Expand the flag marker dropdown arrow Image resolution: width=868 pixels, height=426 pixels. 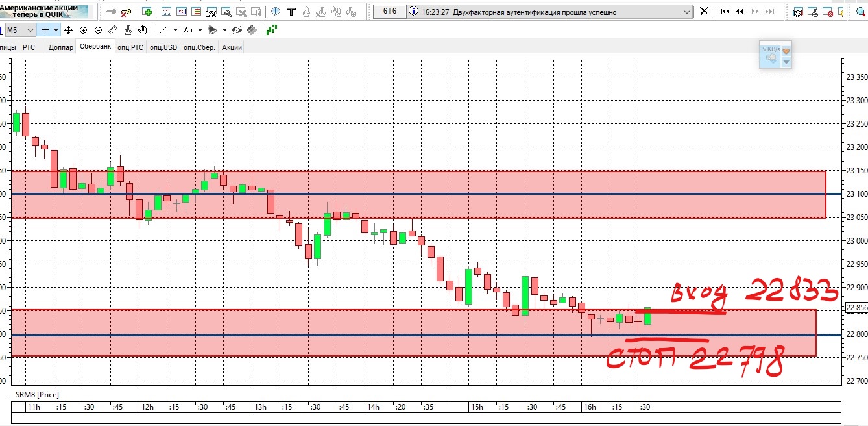(224, 30)
